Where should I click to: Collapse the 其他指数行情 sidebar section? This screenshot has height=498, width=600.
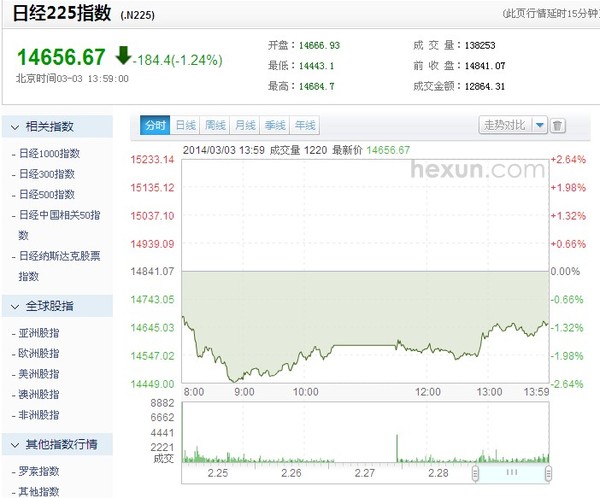[13, 444]
